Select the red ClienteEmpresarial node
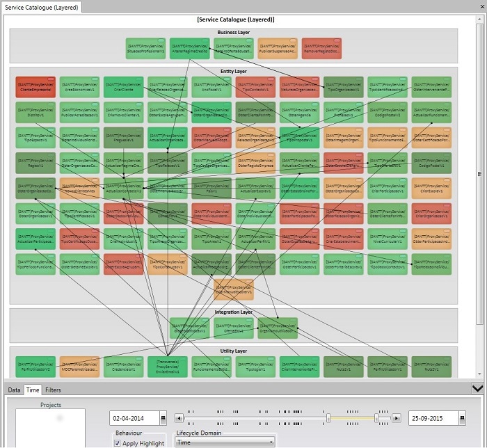Screen dimensions: 487x448 (x=35, y=87)
